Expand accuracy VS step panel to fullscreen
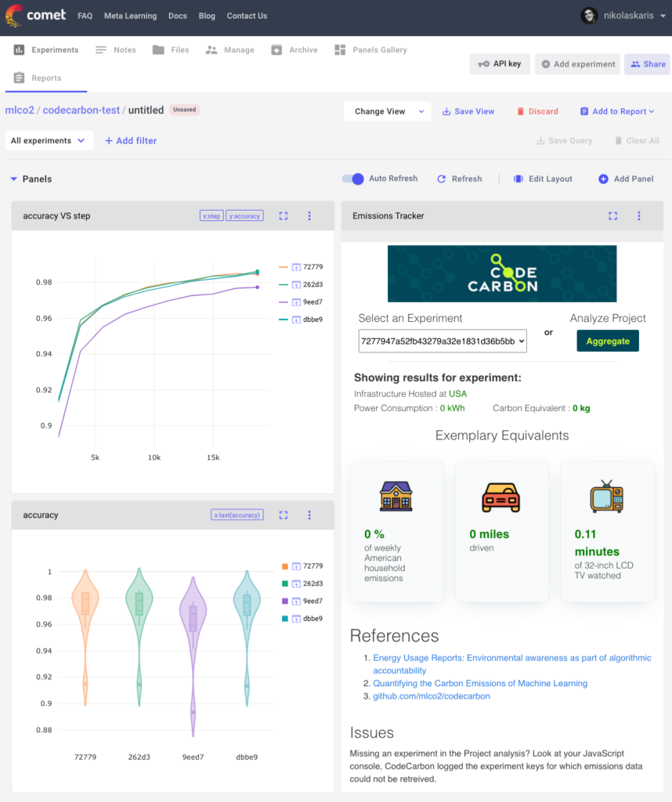This screenshot has height=802, width=672. point(283,215)
